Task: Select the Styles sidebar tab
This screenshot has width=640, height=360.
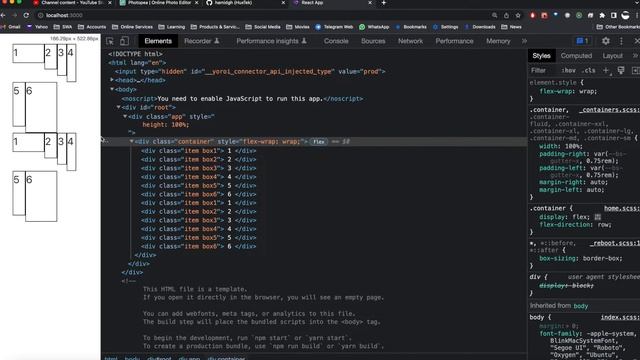Action: click(541, 56)
